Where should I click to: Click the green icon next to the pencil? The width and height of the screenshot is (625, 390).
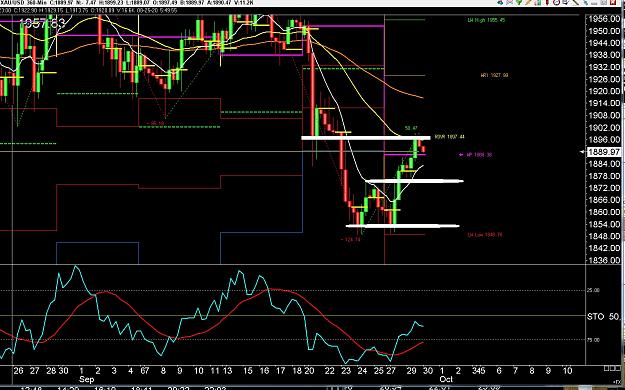click(519, 2)
